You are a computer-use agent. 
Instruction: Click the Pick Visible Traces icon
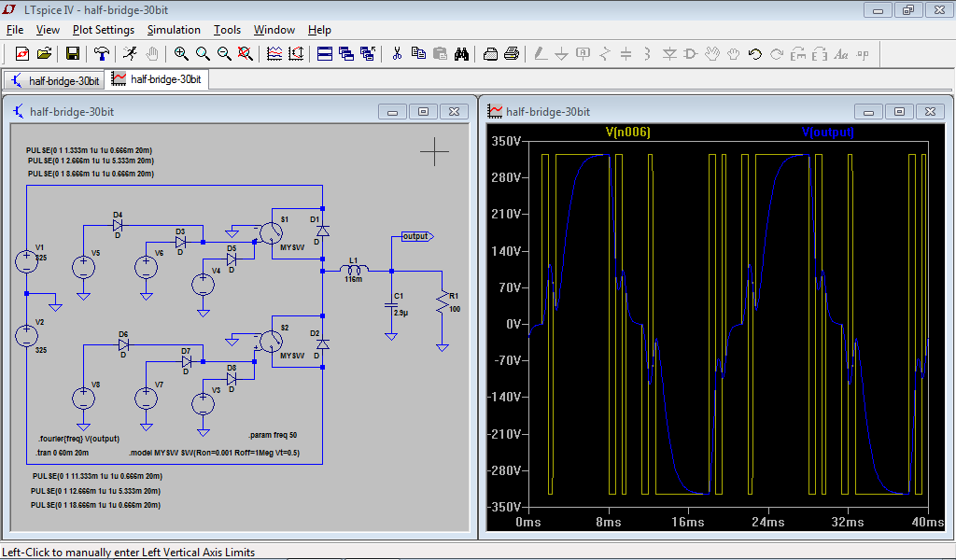[x=274, y=54]
